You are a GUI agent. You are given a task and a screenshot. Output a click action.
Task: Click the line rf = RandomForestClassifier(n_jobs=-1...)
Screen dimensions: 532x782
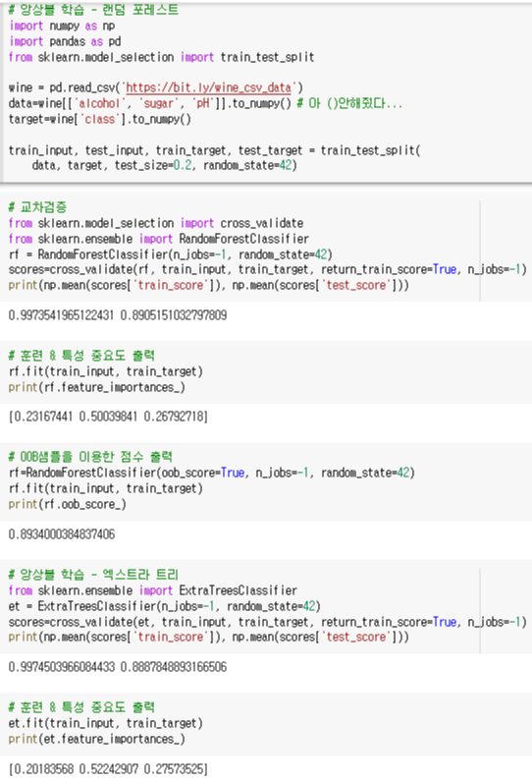coord(171,254)
